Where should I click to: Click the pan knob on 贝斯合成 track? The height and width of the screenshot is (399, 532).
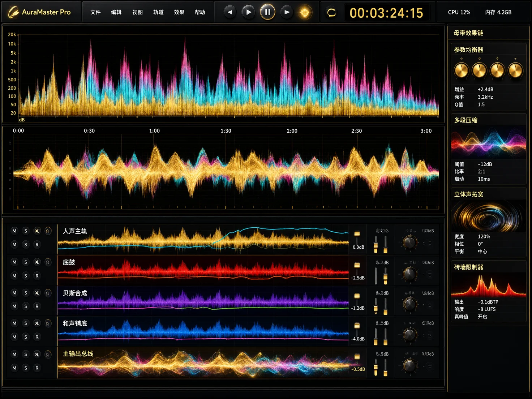click(x=409, y=304)
